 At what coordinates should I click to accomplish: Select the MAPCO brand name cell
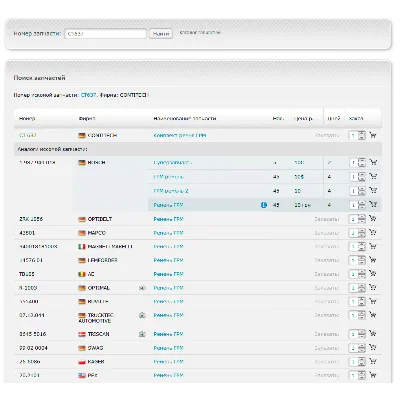point(96,233)
